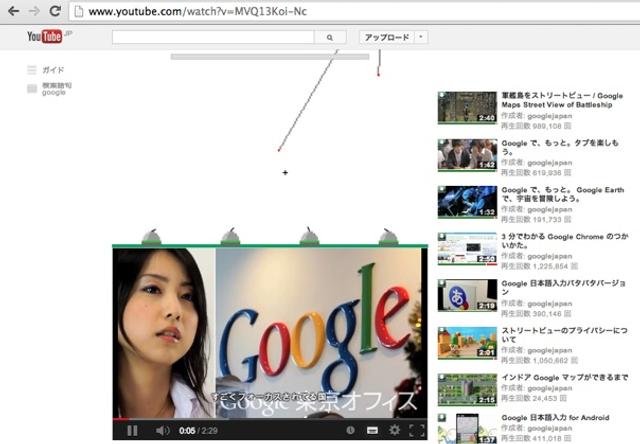The height and width of the screenshot is (444, 640).
Task: Click the Google office video frame
Action: click(270, 333)
